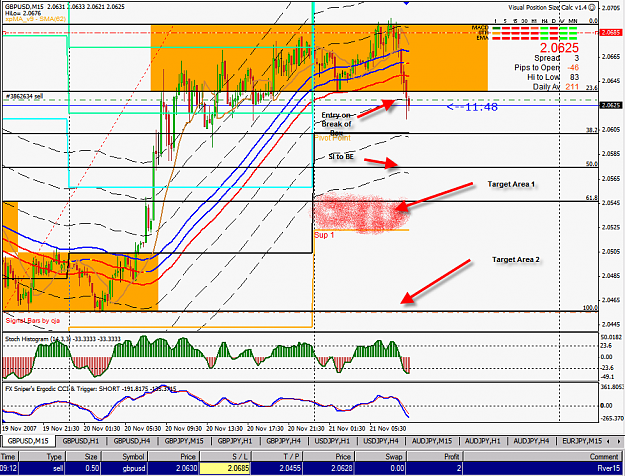The image size is (625, 476).
Task: Click the S / L column header
Action: [225, 456]
